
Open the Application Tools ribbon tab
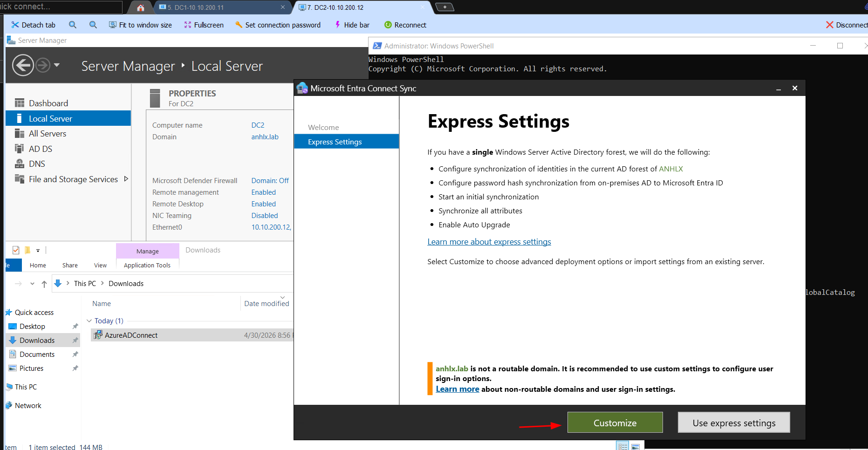pyautogui.click(x=147, y=265)
